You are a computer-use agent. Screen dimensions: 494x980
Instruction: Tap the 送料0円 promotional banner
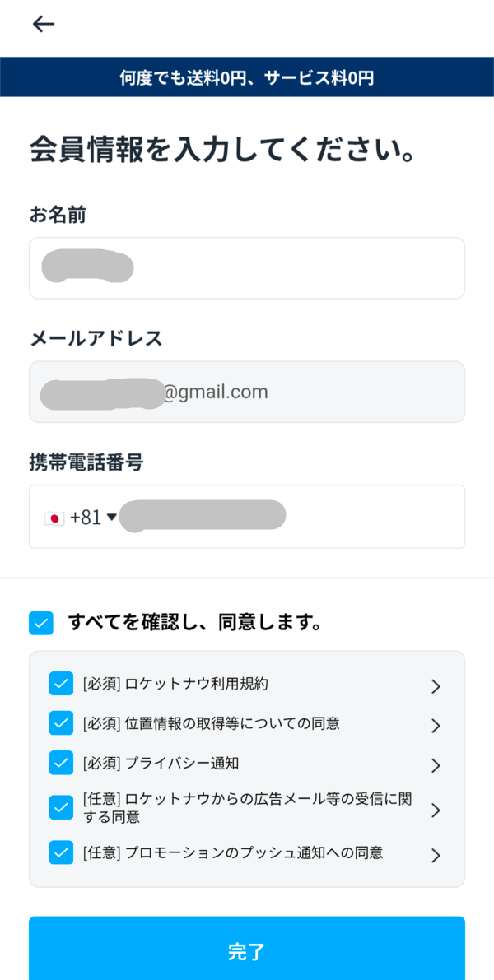[x=247, y=77]
